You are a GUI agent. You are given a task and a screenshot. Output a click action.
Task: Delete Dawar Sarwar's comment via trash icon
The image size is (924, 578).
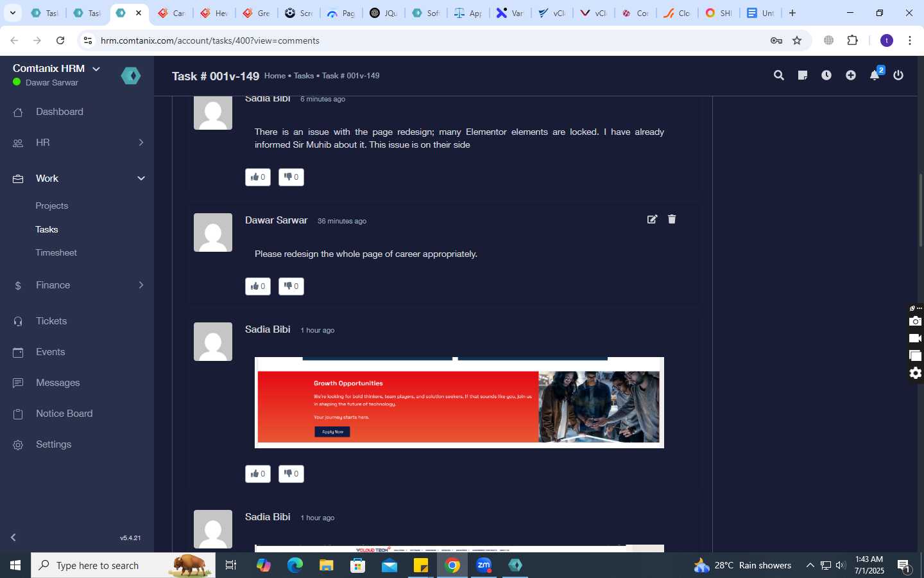pyautogui.click(x=672, y=219)
